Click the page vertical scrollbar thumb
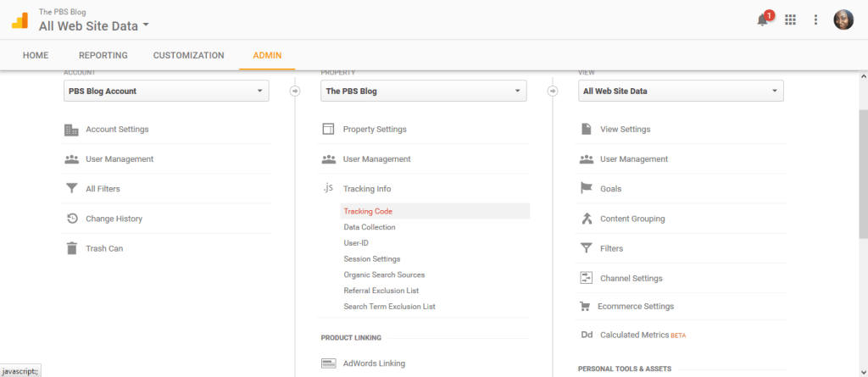 point(863,174)
